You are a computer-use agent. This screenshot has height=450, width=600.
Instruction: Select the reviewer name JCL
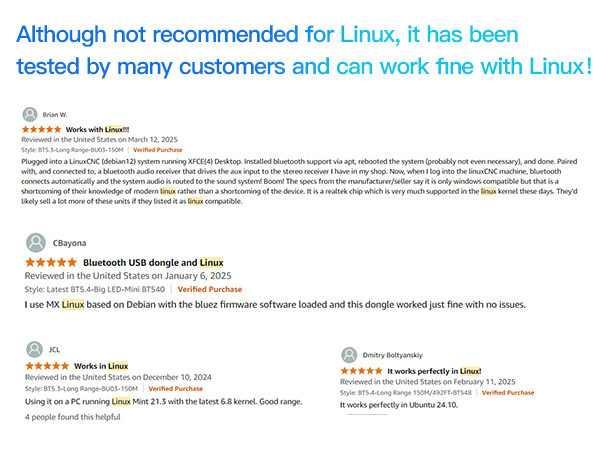click(x=55, y=349)
